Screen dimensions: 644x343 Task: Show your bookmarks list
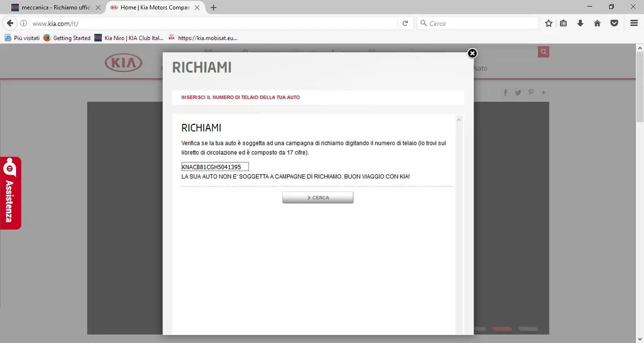pyautogui.click(x=563, y=24)
